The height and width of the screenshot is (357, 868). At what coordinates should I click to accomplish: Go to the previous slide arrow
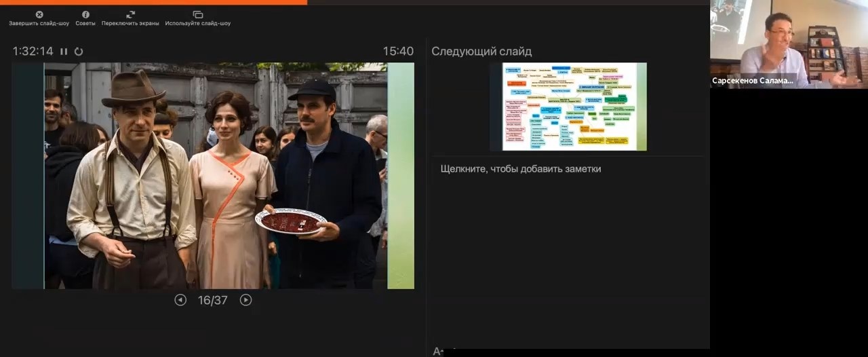[x=180, y=300]
